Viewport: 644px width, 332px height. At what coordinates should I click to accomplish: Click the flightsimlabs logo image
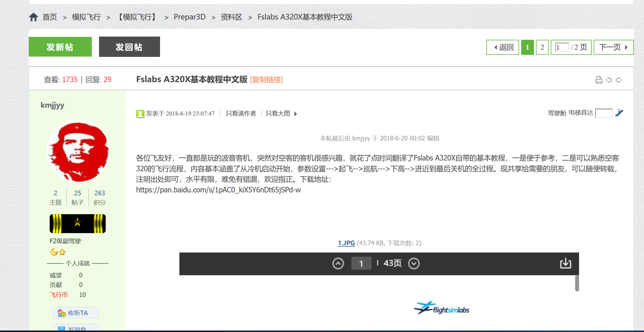coord(442,308)
